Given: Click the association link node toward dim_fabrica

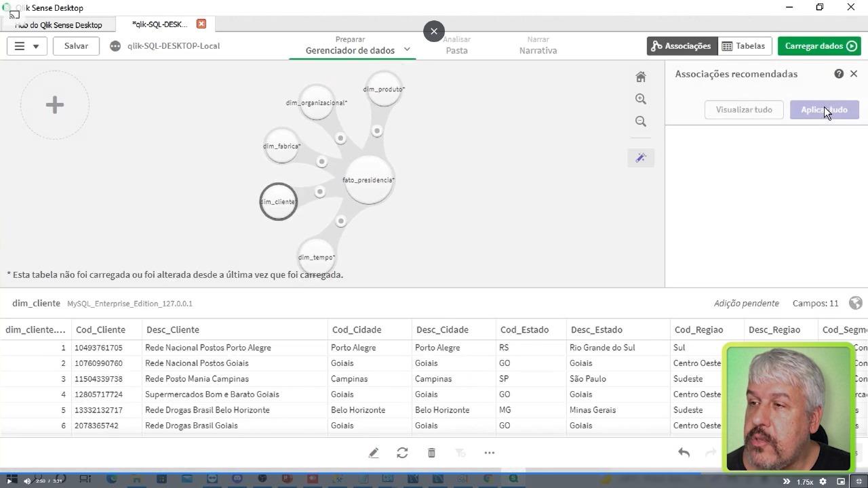Looking at the screenshot, I should (x=321, y=161).
